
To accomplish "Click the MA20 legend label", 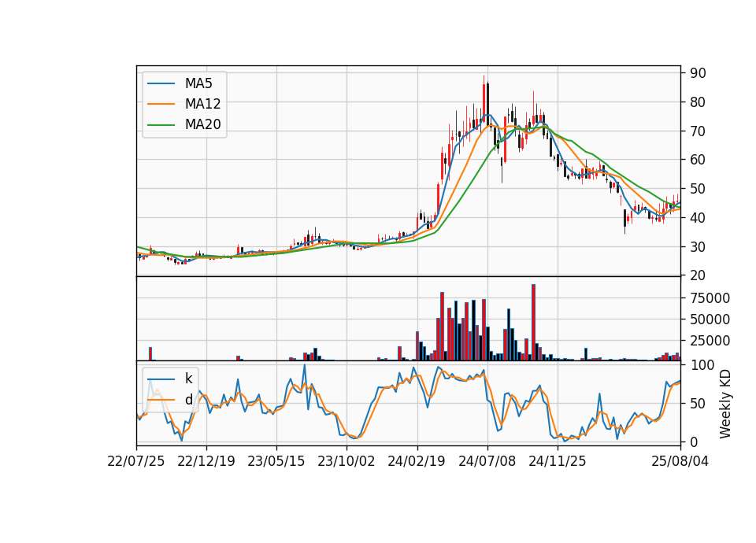I will pos(202,124).
